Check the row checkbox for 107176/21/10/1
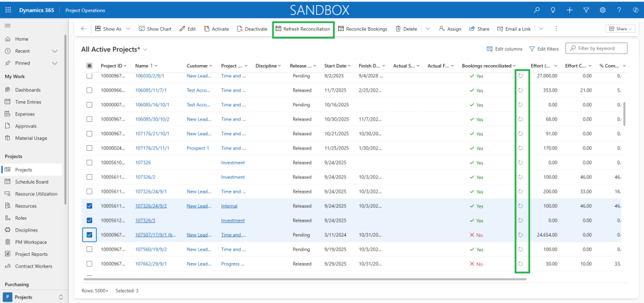644x303 pixels. point(89,133)
